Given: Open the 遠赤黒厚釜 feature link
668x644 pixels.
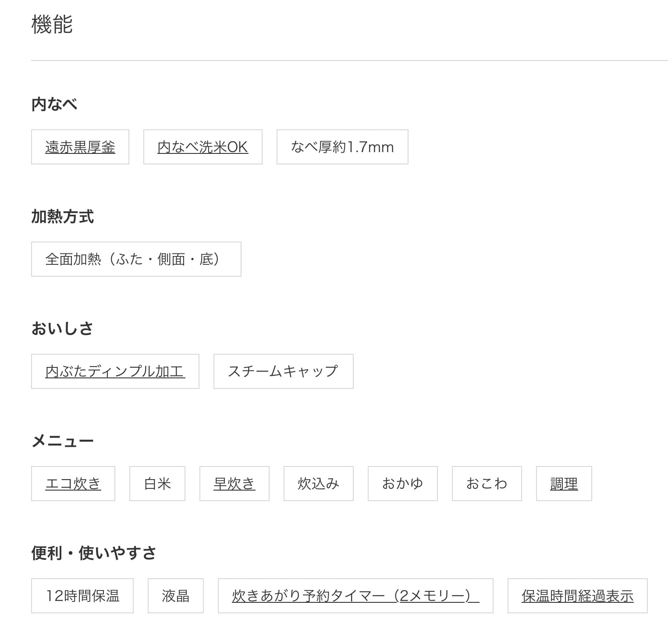Looking at the screenshot, I should click(x=80, y=147).
